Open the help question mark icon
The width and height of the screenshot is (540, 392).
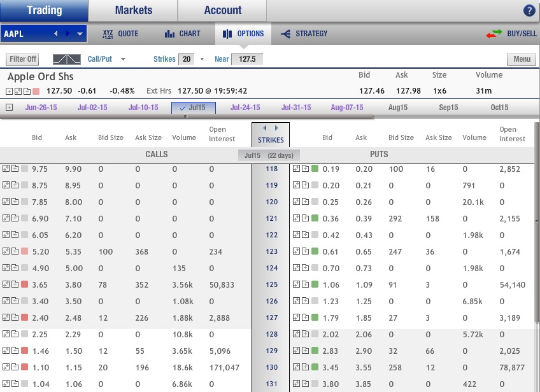tap(529, 11)
